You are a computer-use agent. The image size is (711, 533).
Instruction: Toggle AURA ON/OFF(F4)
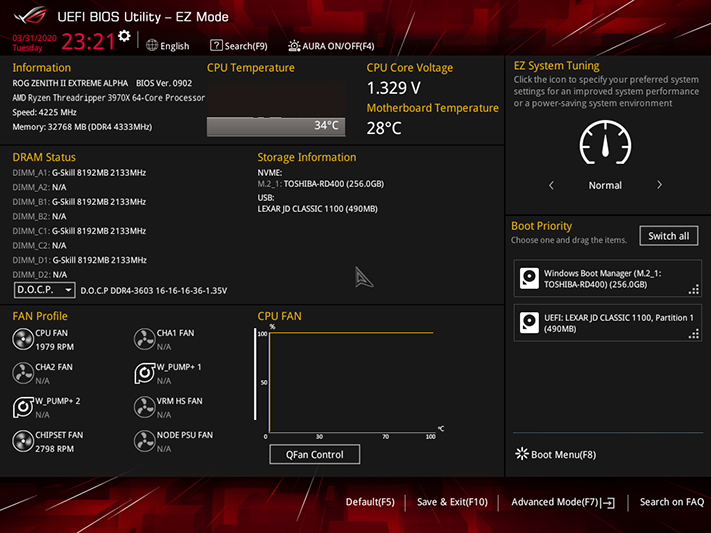coord(331,46)
